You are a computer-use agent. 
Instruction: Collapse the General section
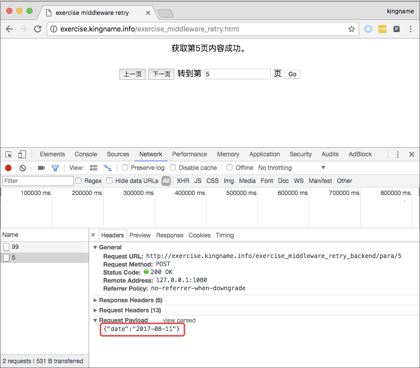coord(95,247)
